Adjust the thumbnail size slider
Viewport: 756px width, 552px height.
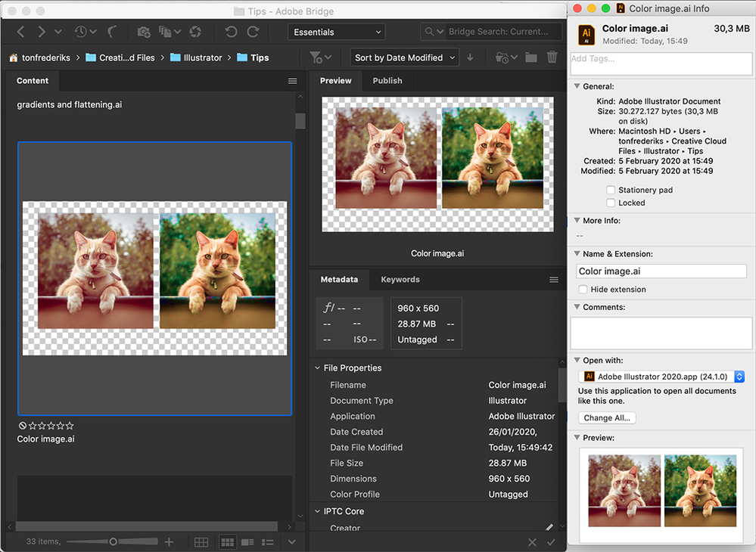[112, 542]
